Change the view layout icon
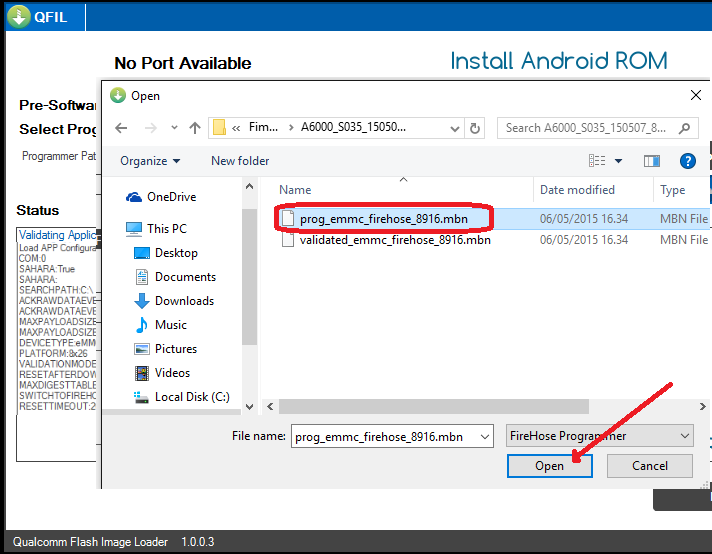This screenshot has width=712, height=554. pos(597,161)
